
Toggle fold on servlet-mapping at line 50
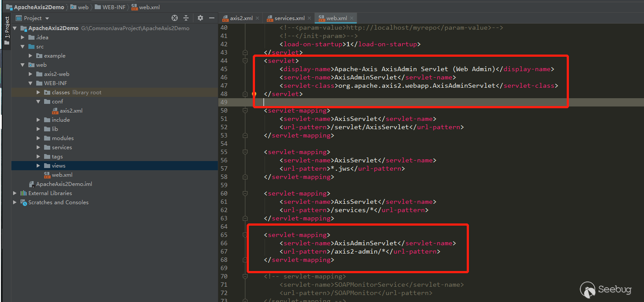click(x=245, y=110)
